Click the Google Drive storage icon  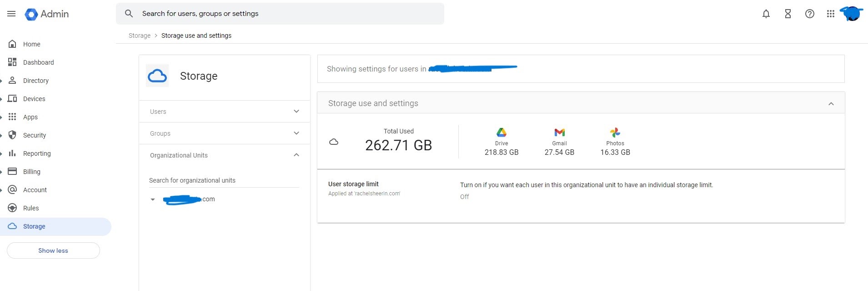502,133
